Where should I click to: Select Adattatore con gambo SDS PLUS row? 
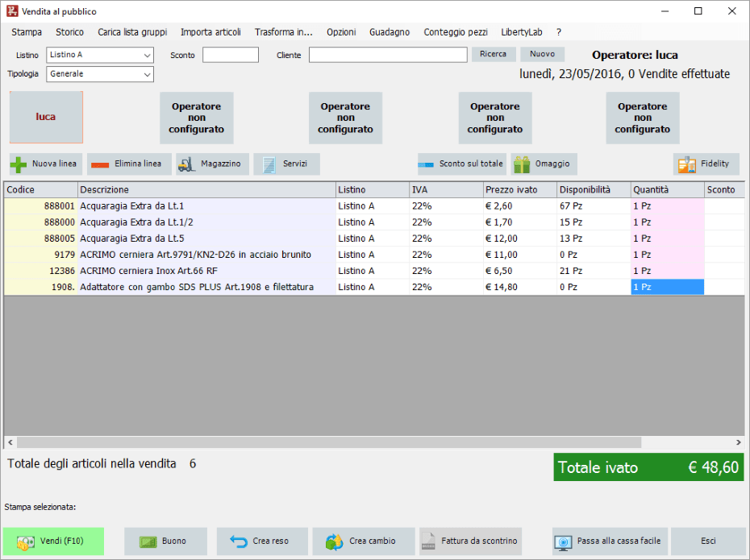pos(374,287)
